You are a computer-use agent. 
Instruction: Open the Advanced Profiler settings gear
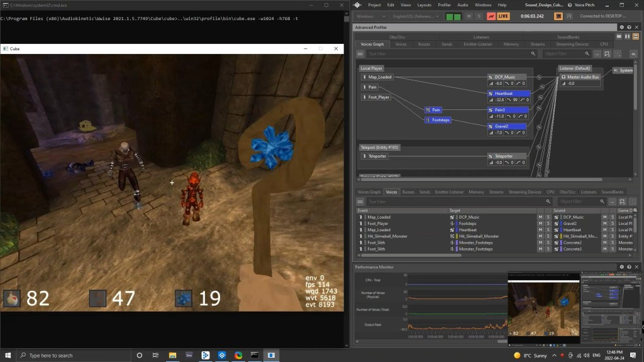click(x=622, y=28)
